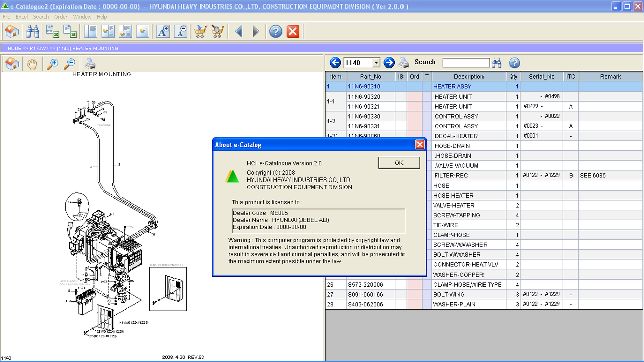Viewport: 644px width, 362px height.
Task: Zoom out of the drawing with magnifier minus
Action: coord(69,64)
